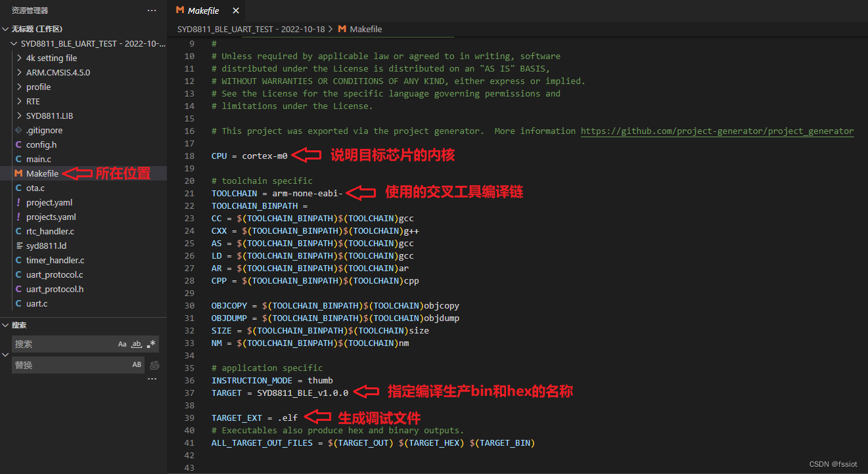
Task: Click the 'TARGET_EXT = .elf' line
Action: pyautogui.click(x=254, y=418)
